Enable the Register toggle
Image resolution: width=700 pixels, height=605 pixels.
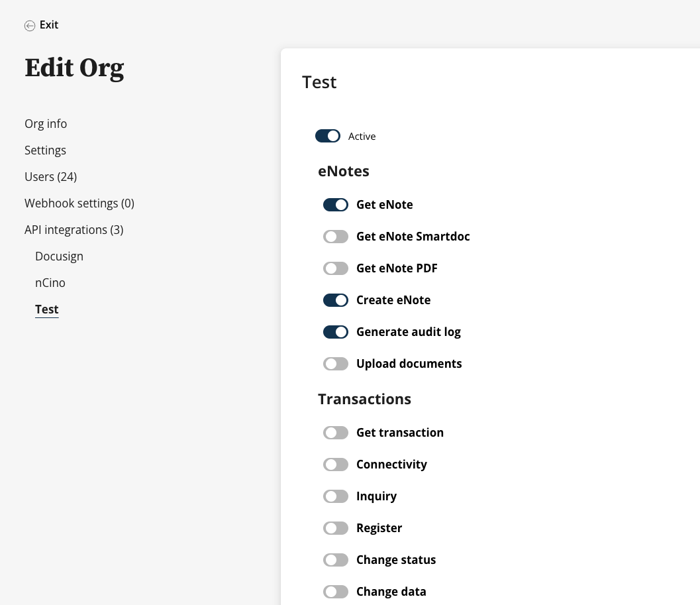tap(336, 528)
